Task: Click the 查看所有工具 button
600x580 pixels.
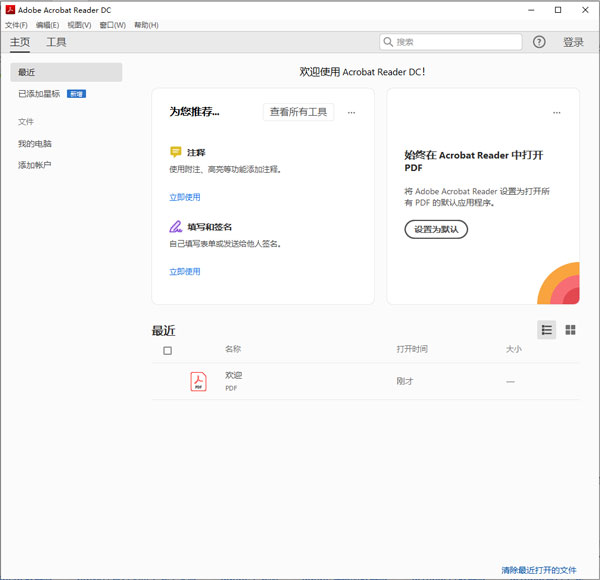Action: (298, 112)
